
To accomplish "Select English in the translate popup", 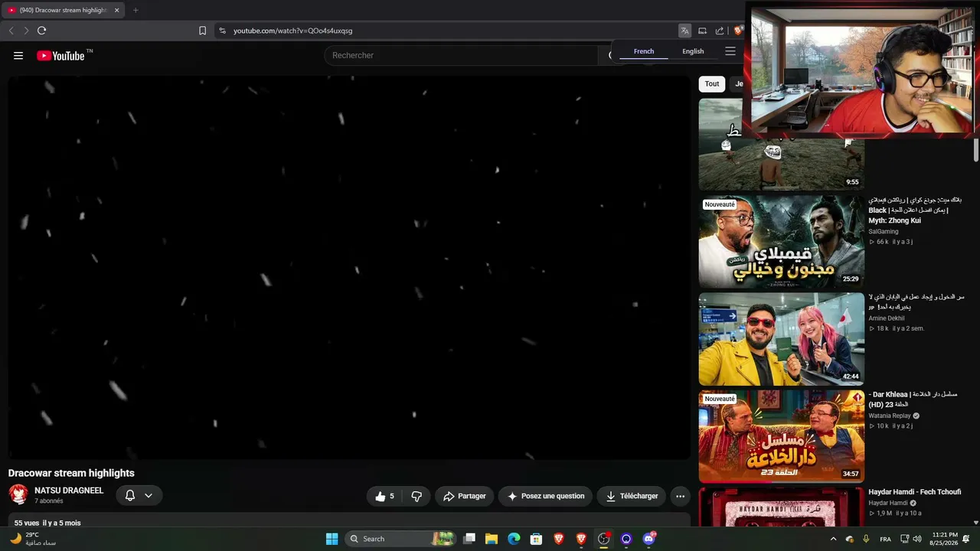I will [x=693, y=51].
